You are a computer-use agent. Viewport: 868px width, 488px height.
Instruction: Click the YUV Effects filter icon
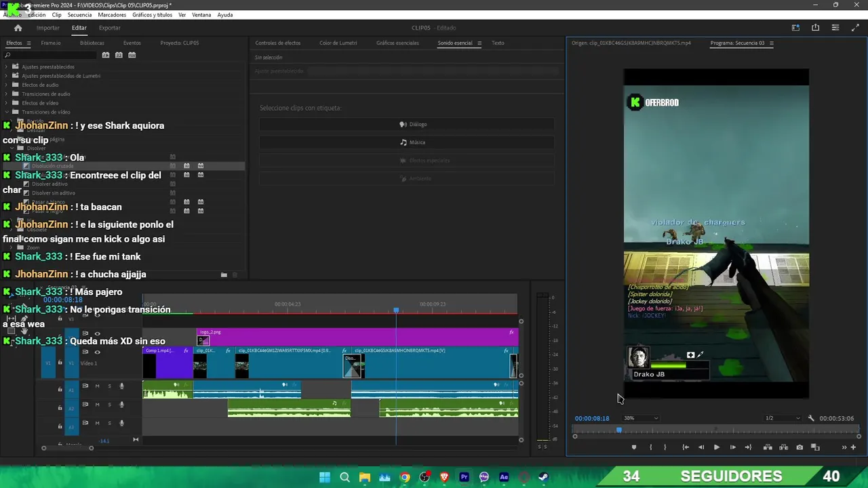132,55
